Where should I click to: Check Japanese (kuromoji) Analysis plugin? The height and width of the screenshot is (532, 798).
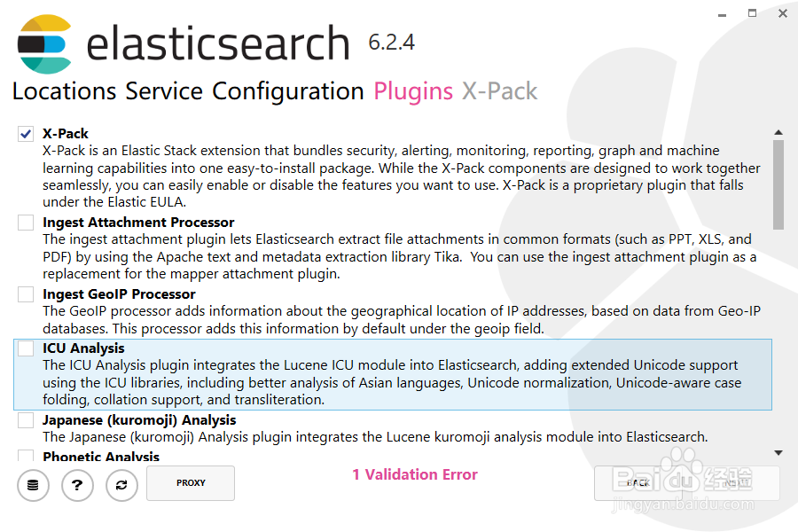[x=25, y=420]
